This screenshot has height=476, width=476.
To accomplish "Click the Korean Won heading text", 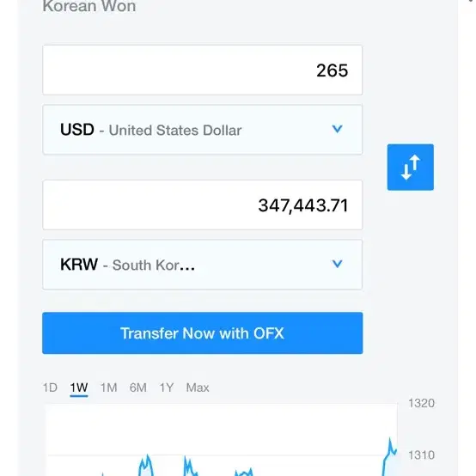I will point(89,6).
